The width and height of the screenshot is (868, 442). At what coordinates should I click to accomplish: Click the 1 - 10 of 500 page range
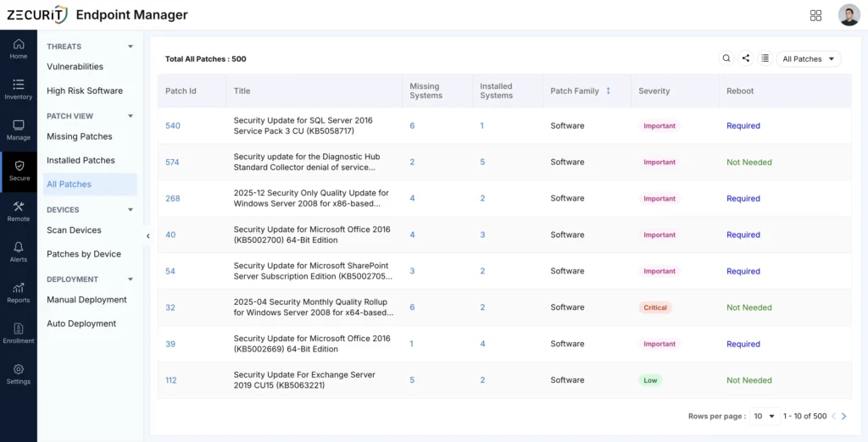tap(804, 416)
